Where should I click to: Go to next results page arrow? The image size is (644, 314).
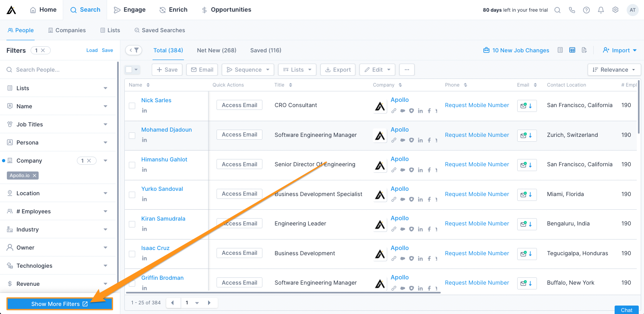point(209,303)
